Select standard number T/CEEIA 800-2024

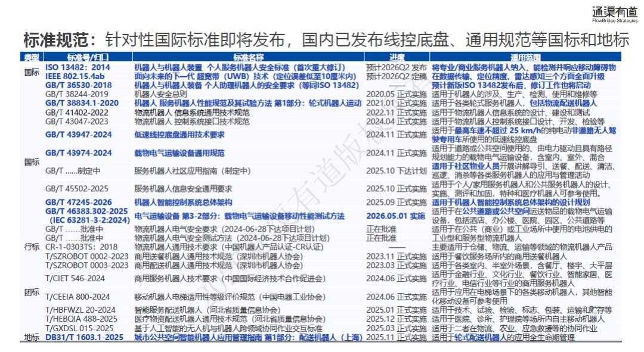click(x=78, y=297)
